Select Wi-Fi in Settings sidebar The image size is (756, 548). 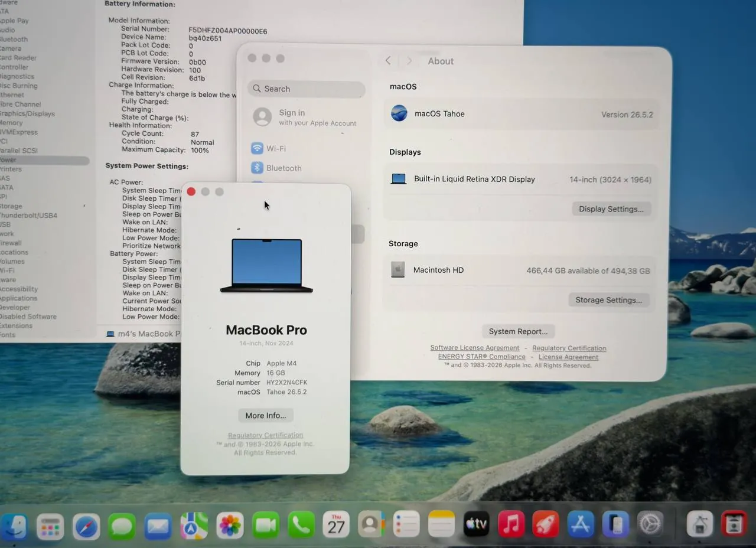(x=276, y=148)
